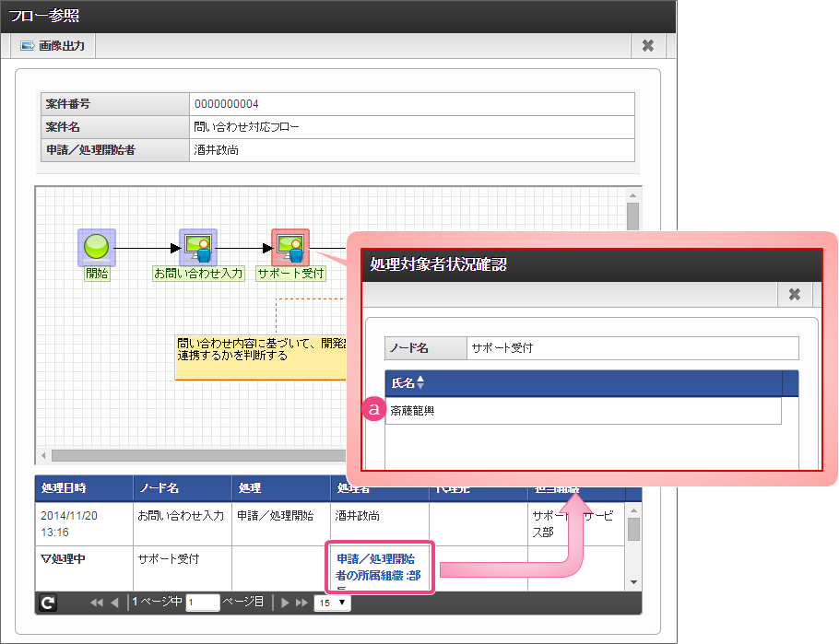
Task: Click the サポート受付 node label in diagram
Action: pyautogui.click(x=290, y=274)
